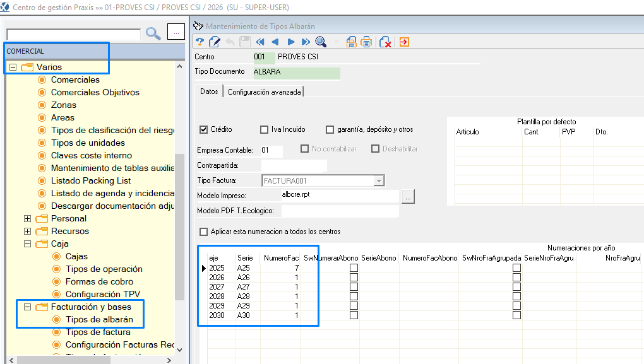The image size is (644, 364).
Task: Click the print preview icon
Action: pyautogui.click(x=351, y=42)
